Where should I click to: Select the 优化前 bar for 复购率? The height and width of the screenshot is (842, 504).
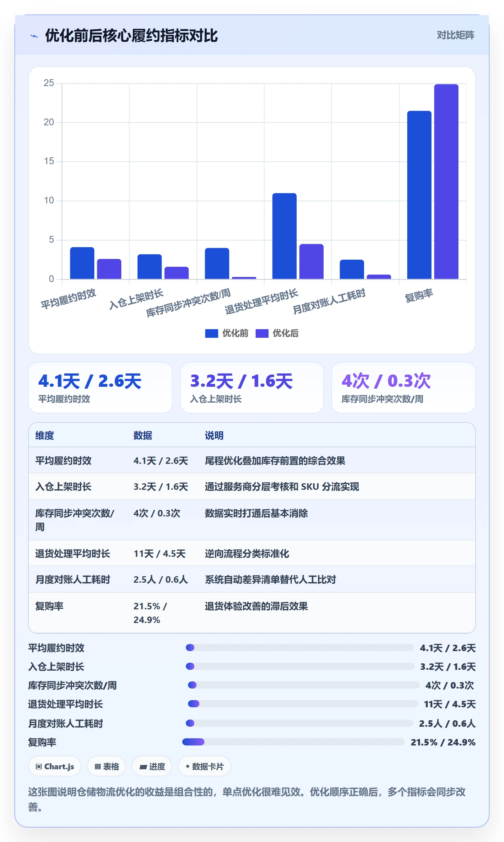(x=419, y=195)
